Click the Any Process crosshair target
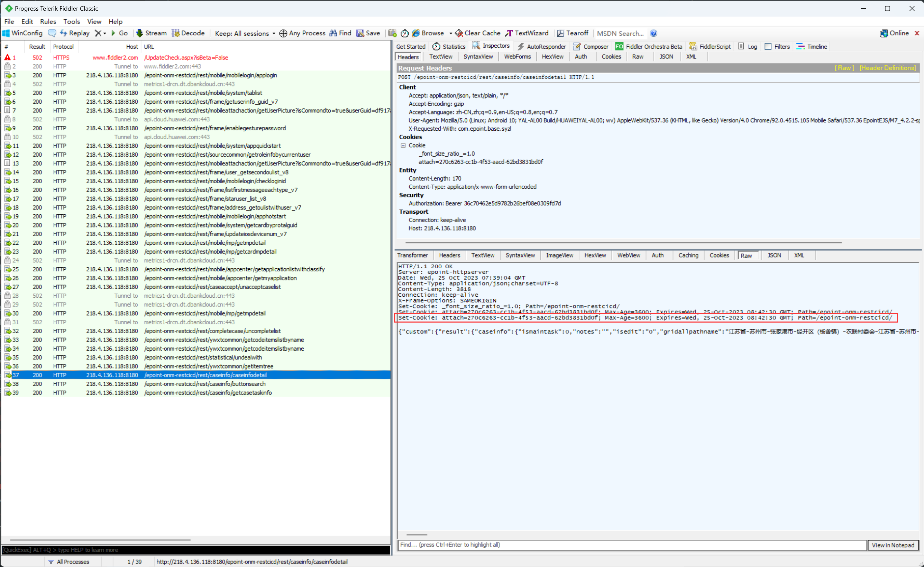 (283, 33)
